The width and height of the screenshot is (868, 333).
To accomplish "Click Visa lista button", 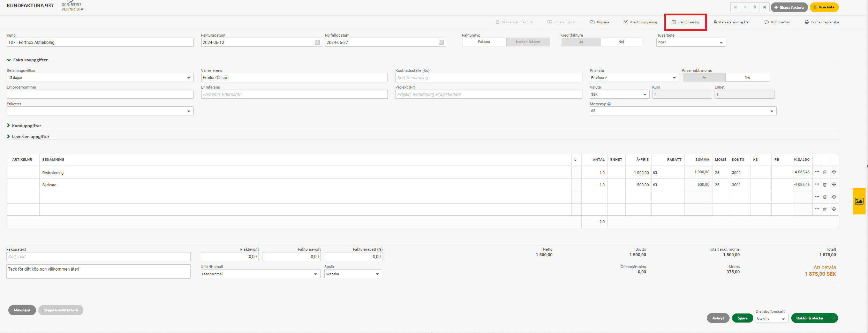I will click(823, 7).
